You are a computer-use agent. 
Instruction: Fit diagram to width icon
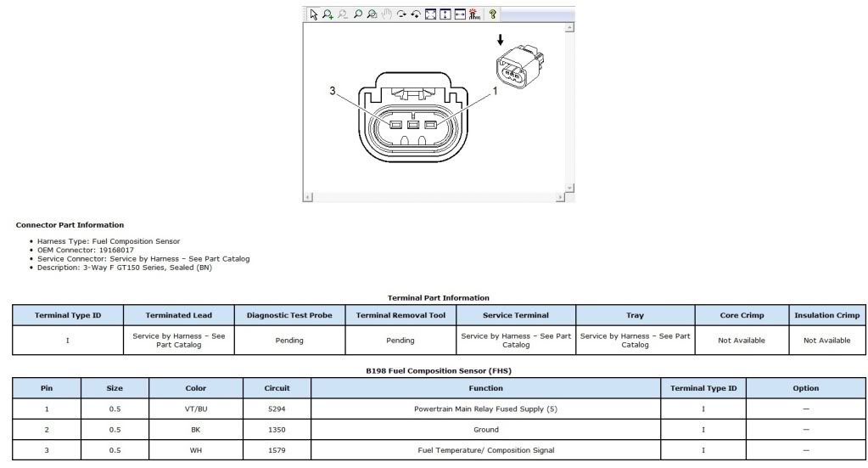[460, 15]
